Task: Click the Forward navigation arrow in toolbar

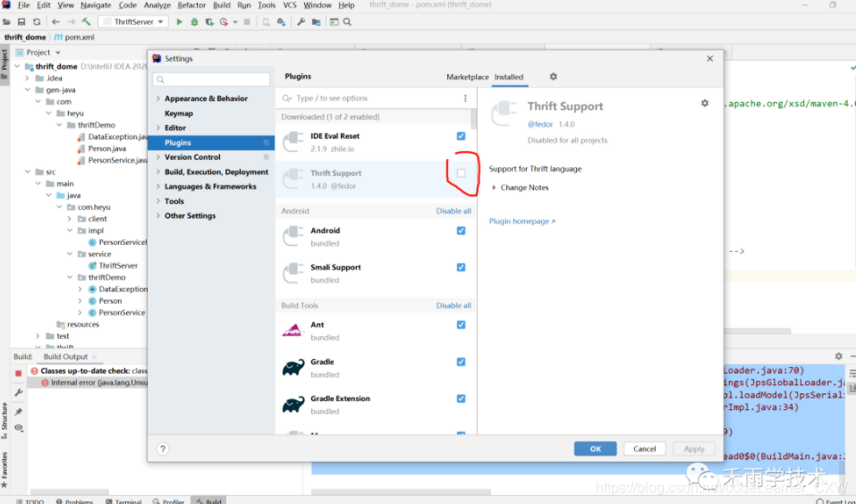Action: click(71, 21)
